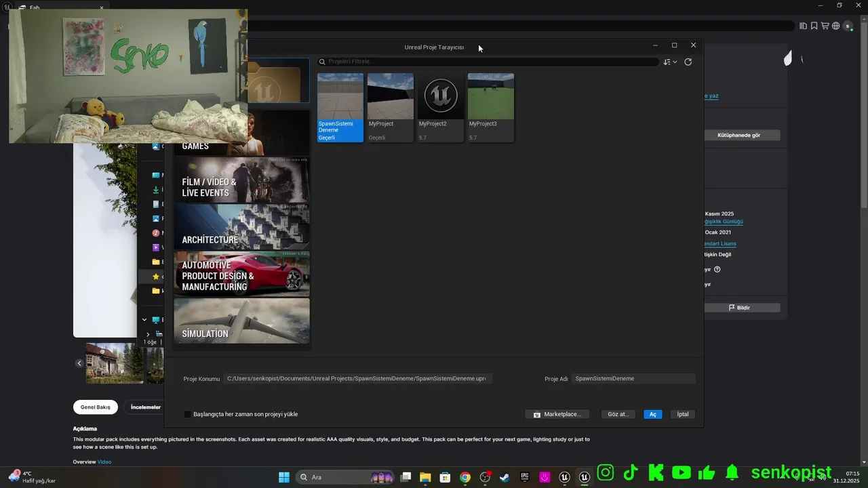Open the Windows Start menu
The image size is (868, 488).
(284, 477)
